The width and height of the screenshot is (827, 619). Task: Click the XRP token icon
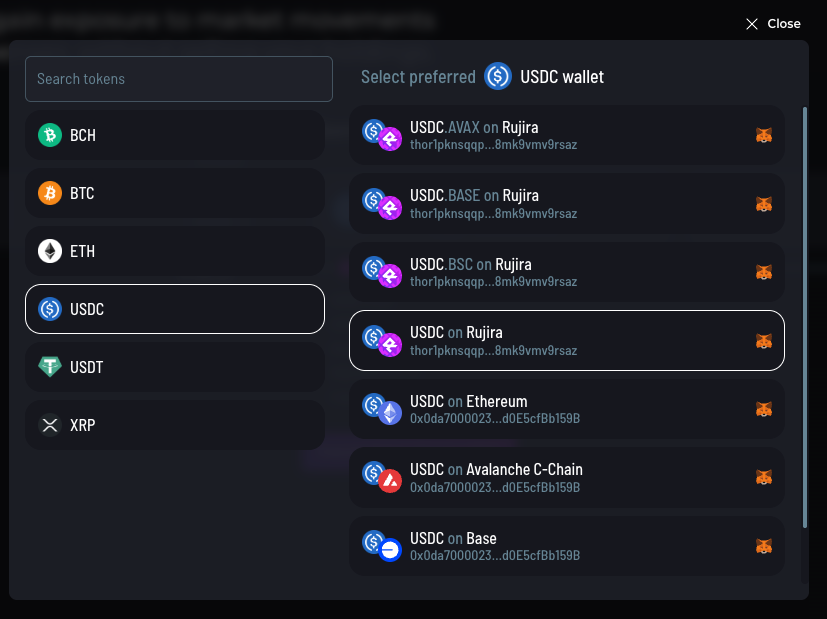50,425
